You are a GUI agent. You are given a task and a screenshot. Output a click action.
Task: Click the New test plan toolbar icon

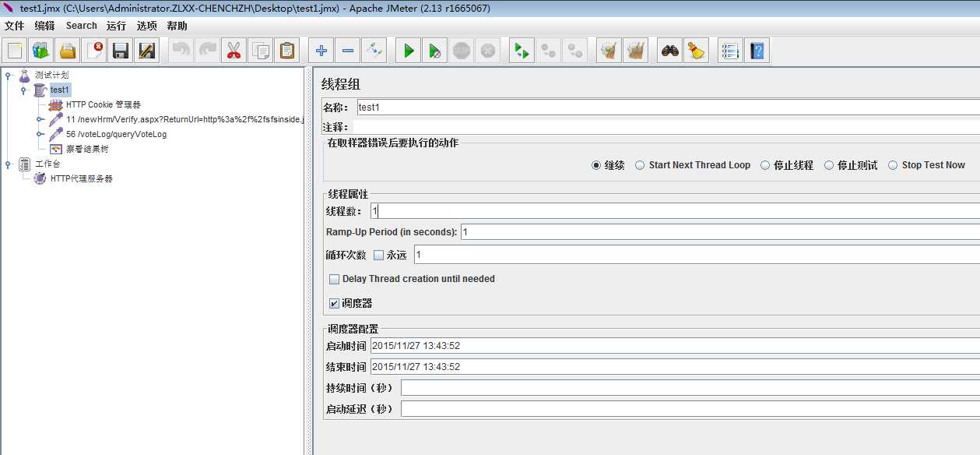coord(15,51)
